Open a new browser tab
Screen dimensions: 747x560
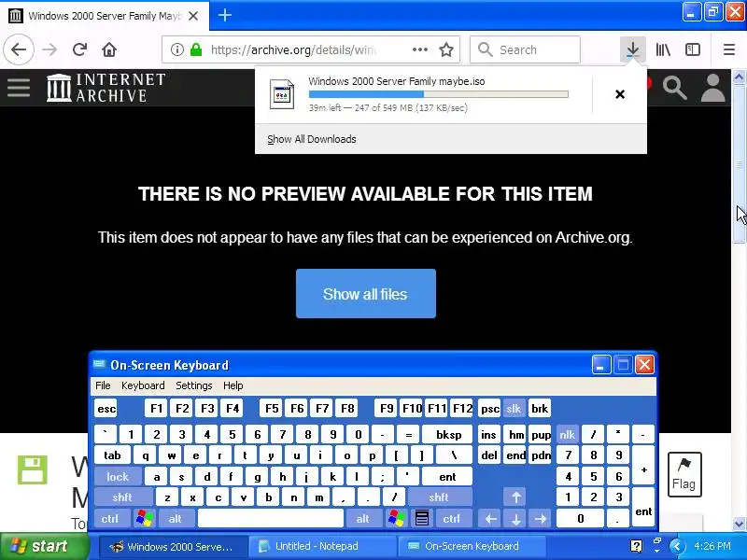225,15
